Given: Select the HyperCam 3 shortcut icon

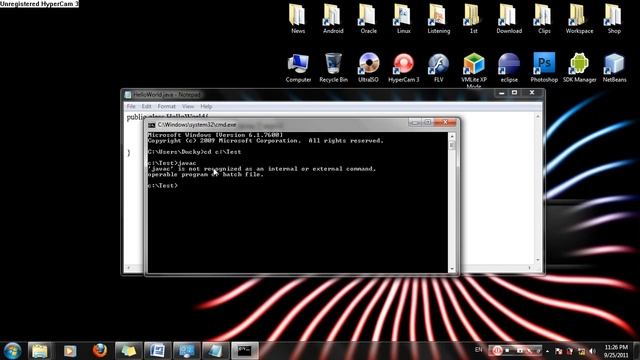Looking at the screenshot, I should 403,68.
